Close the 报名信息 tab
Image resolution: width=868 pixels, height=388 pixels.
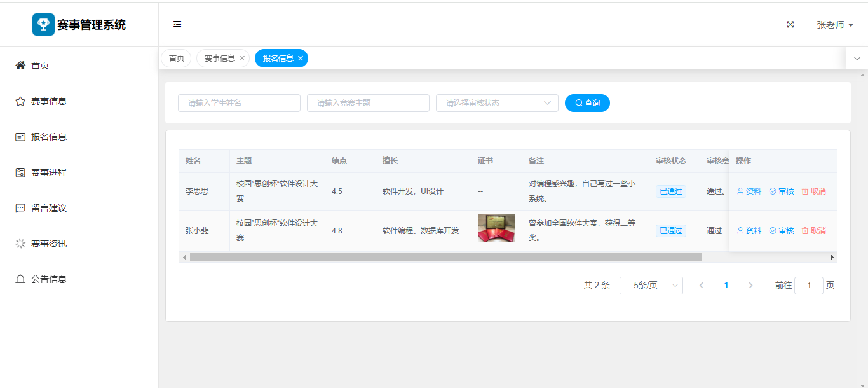click(301, 59)
